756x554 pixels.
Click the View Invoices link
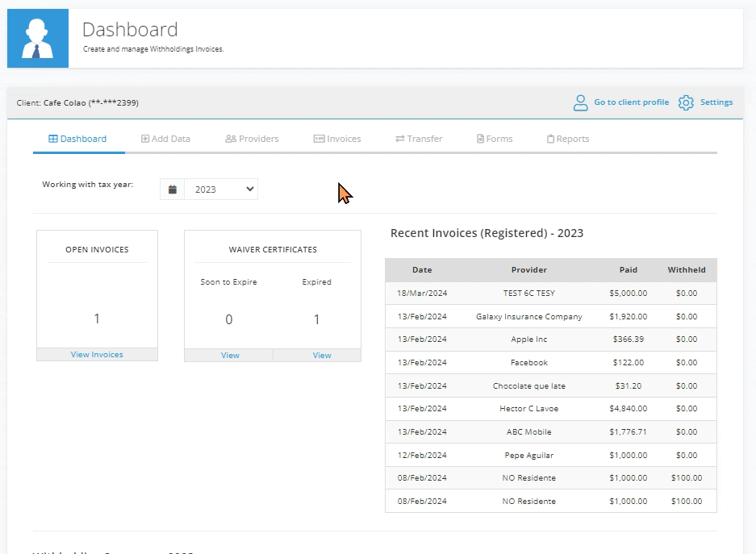coord(97,355)
